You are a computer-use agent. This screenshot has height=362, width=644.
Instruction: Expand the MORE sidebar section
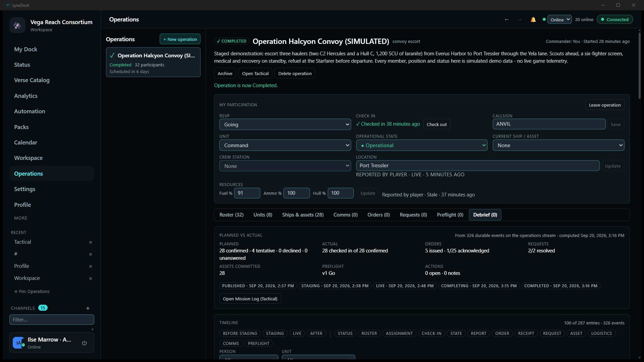[21, 218]
